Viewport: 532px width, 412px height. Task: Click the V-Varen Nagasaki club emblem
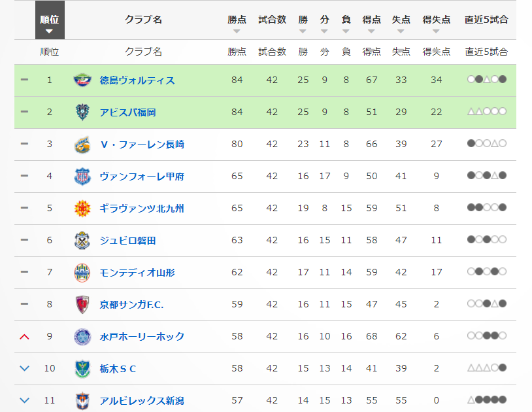[x=82, y=145]
